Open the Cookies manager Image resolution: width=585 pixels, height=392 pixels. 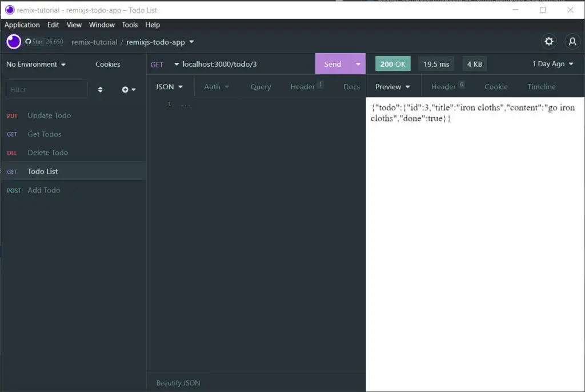108,64
